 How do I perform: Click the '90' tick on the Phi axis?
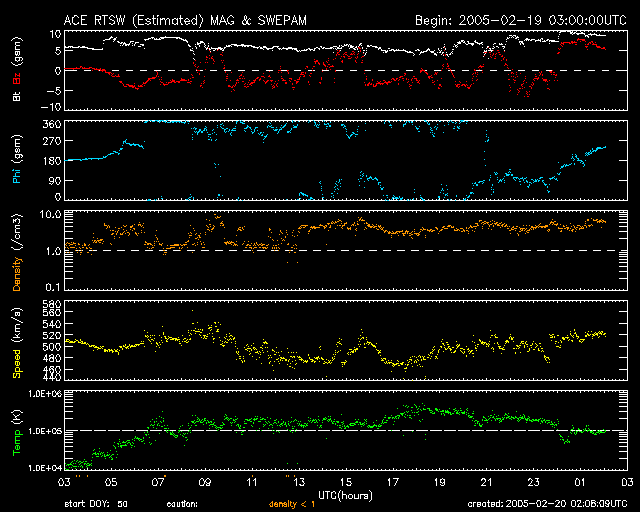55,180
